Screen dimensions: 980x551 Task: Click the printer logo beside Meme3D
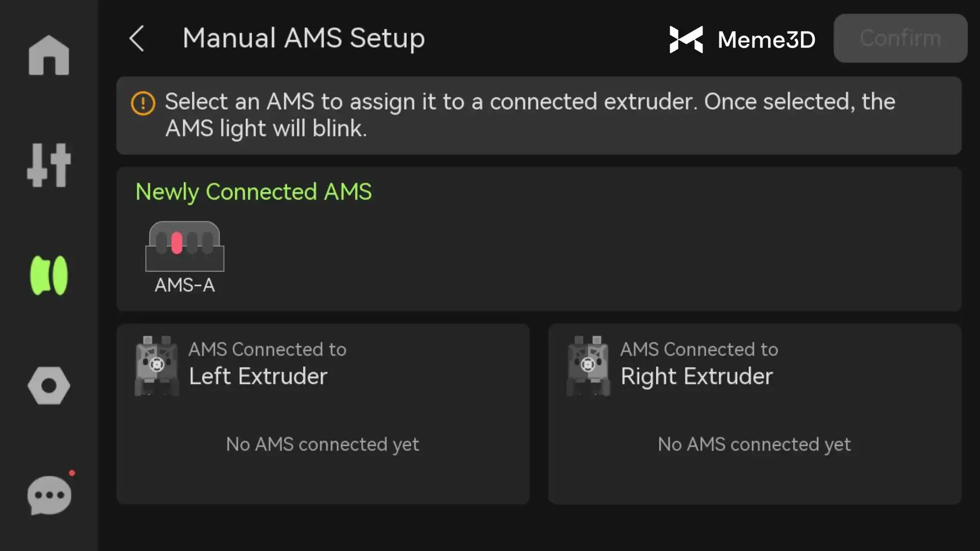pos(686,39)
